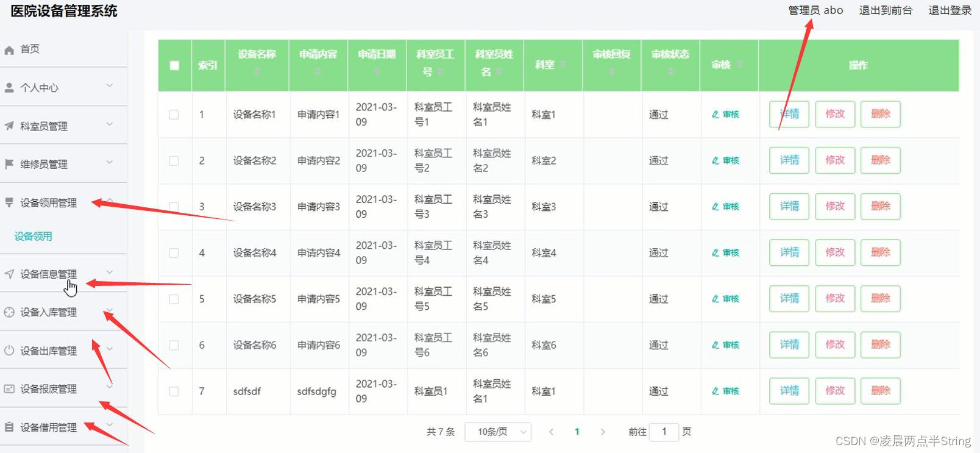
Task: Sort by 申请日期 column sort arrows
Action: (x=377, y=72)
